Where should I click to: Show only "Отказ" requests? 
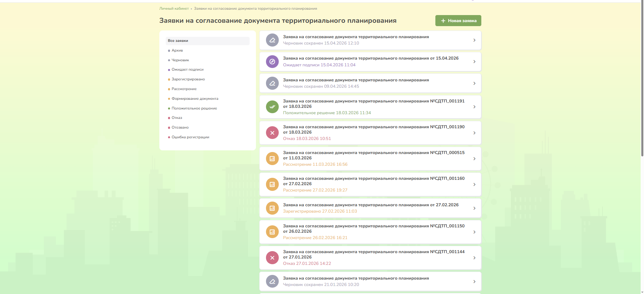pos(177,118)
